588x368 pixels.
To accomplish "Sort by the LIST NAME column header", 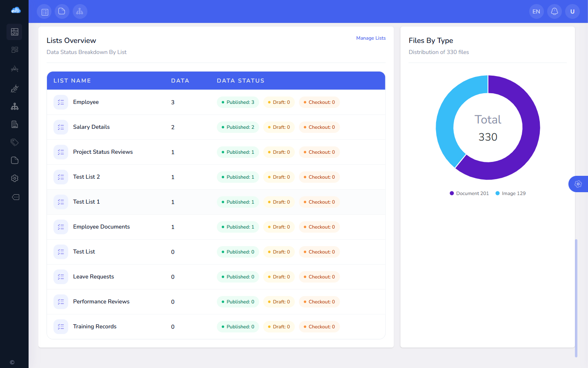I will click(72, 81).
